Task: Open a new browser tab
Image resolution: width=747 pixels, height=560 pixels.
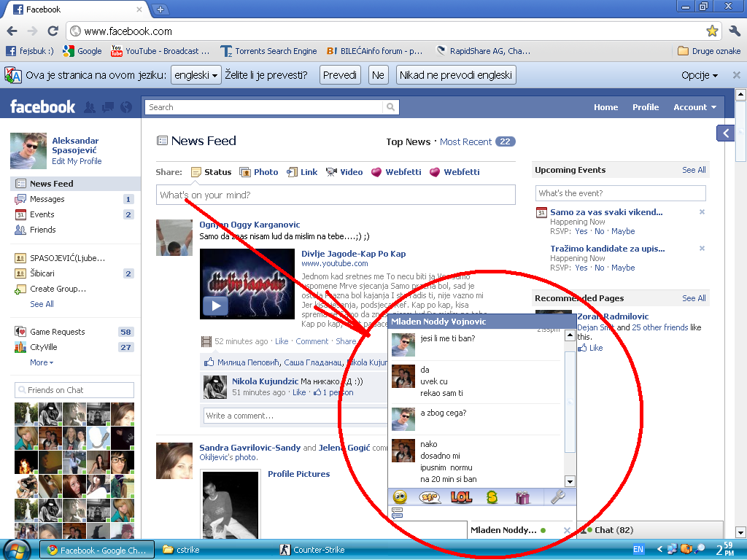Action: tap(160, 9)
